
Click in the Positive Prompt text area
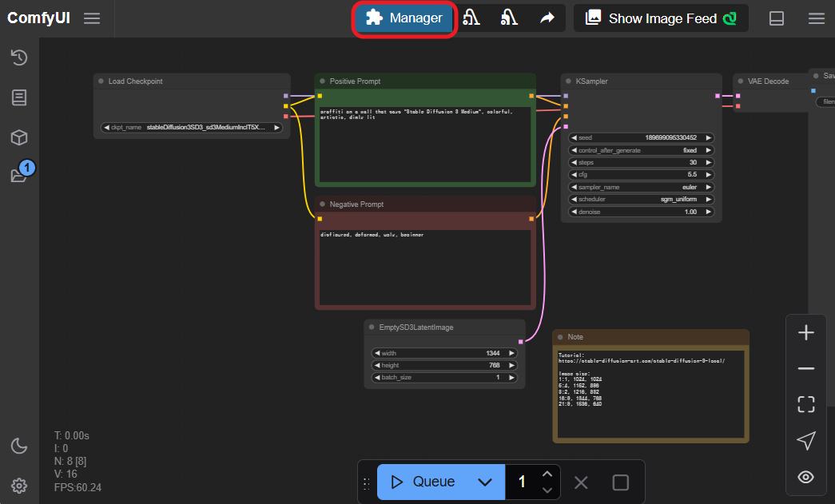[x=425, y=145]
